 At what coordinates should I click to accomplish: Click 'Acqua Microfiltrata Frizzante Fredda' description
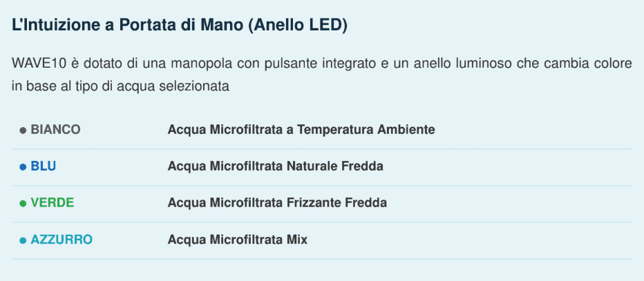[x=277, y=203]
